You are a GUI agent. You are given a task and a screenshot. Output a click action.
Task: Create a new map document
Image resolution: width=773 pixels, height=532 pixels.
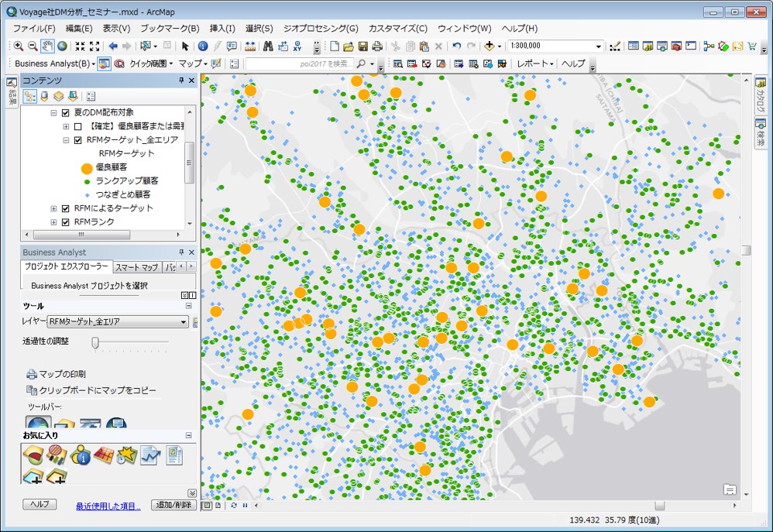[335, 46]
